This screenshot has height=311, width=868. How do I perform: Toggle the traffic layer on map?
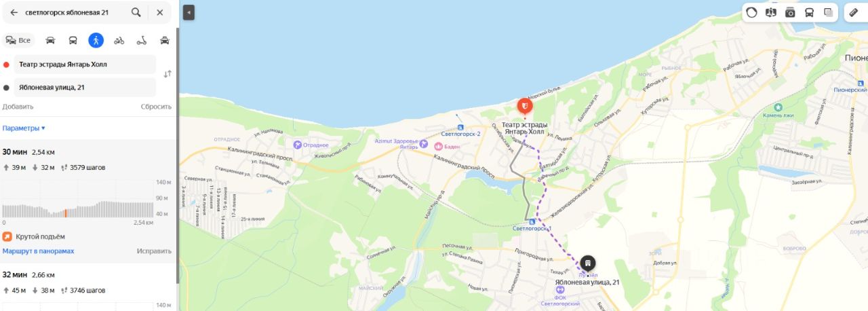click(751, 12)
